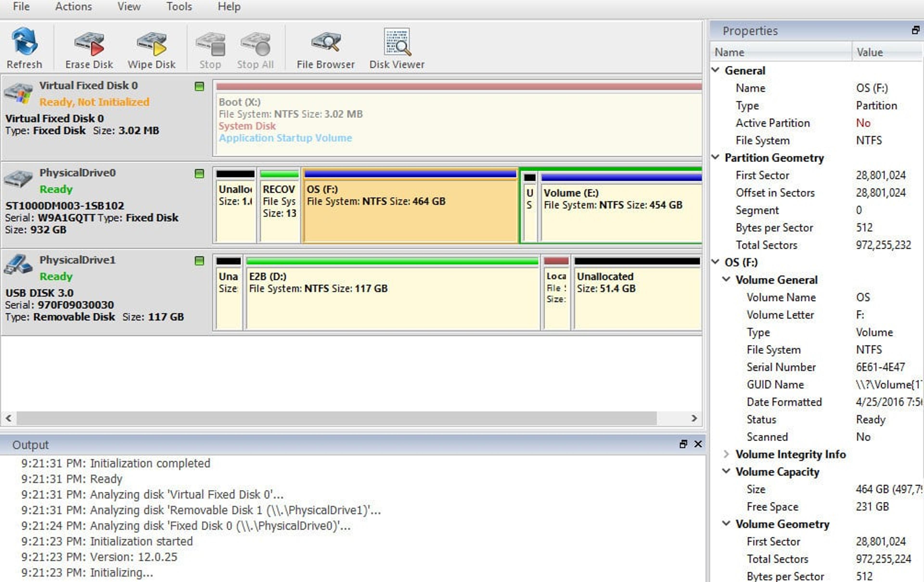Select the E2B (D:) partition

coord(392,293)
